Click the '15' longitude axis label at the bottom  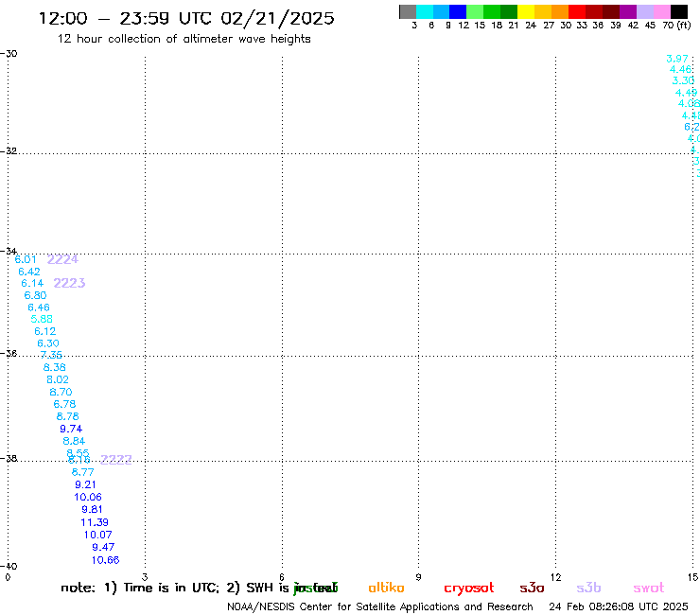pyautogui.click(x=692, y=577)
